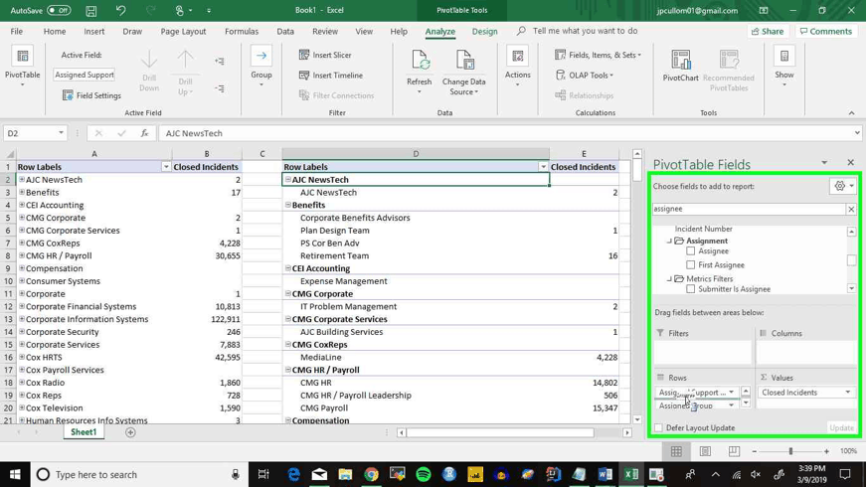This screenshot has height=487, width=868.
Task: Click Filter Connections
Action: 337,95
